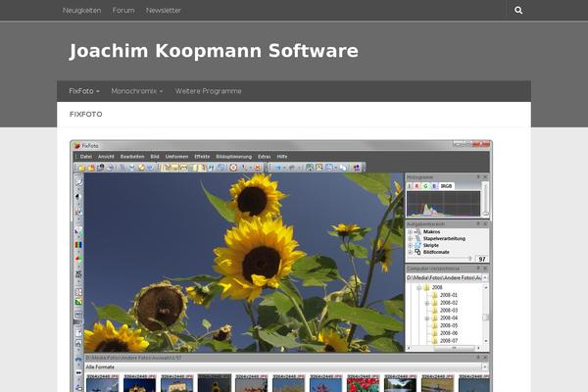
Task: Expand the Makros tree node
Action: tap(411, 232)
